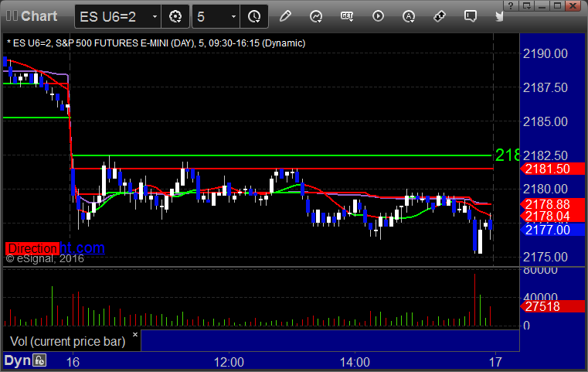The image size is (588, 372).
Task: Click the 2187.50 price axis label
Action: [x=545, y=88]
